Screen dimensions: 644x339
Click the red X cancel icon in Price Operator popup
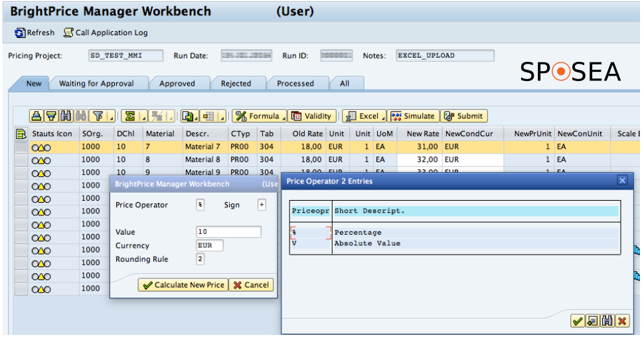622,321
